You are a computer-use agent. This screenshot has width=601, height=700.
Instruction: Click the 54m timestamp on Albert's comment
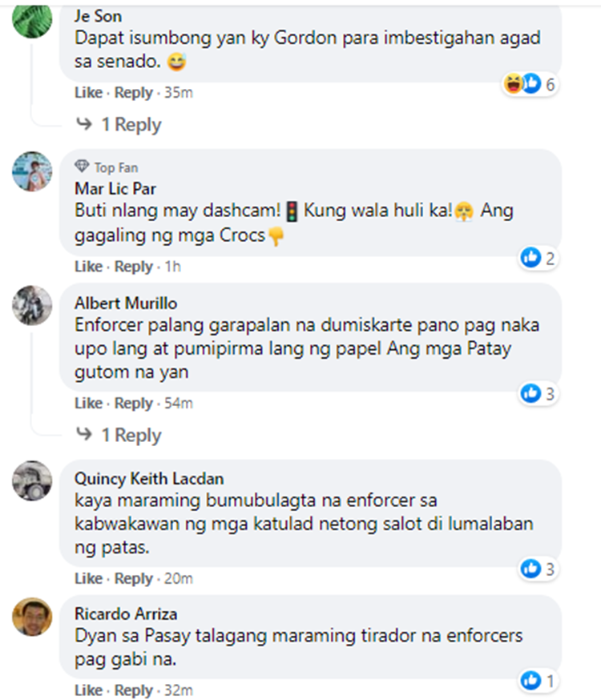point(179,403)
